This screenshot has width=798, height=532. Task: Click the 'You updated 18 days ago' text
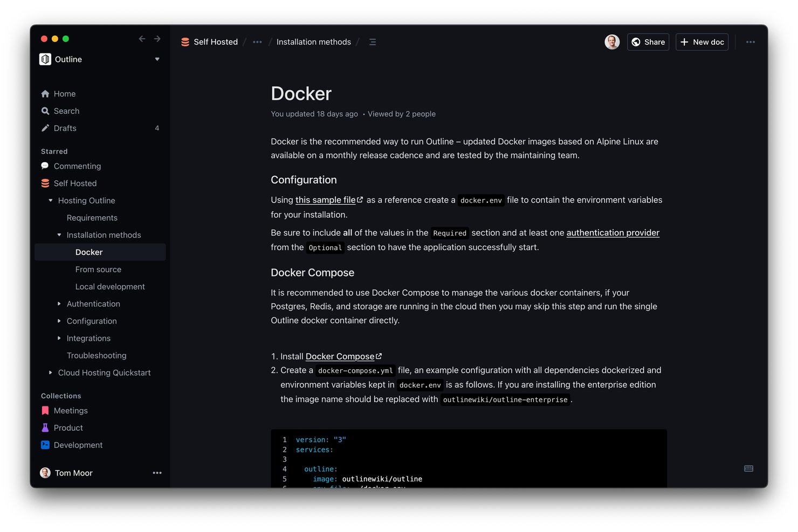pyautogui.click(x=314, y=114)
